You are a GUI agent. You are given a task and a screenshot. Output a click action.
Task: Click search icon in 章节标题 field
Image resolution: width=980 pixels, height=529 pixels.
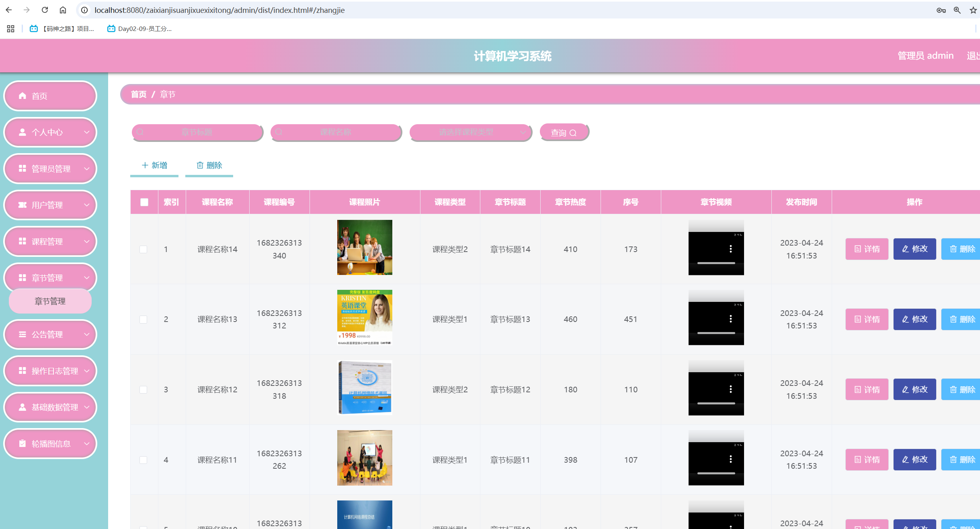[x=140, y=132]
